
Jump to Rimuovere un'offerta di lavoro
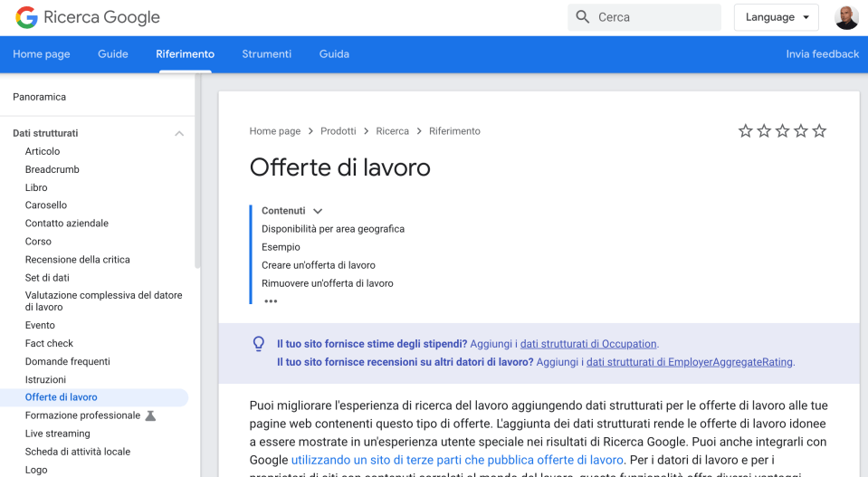(327, 283)
